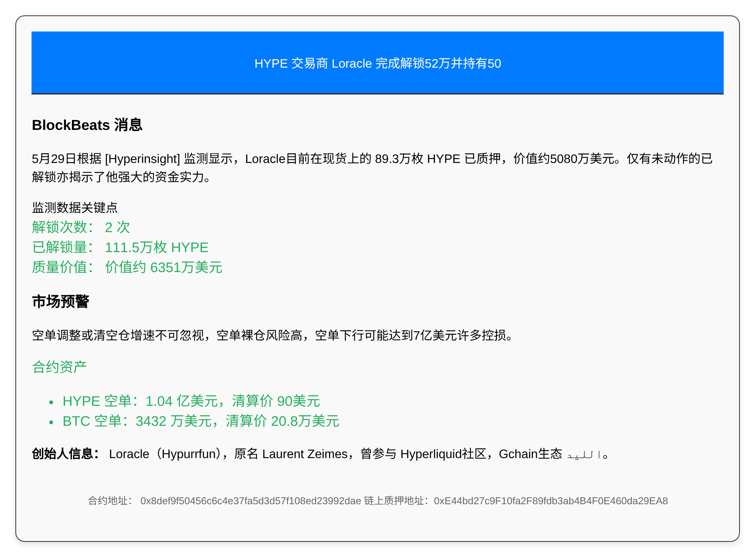Screen dimensions: 756x558
Task: Click the green 合约资产 label
Action: tap(59, 367)
